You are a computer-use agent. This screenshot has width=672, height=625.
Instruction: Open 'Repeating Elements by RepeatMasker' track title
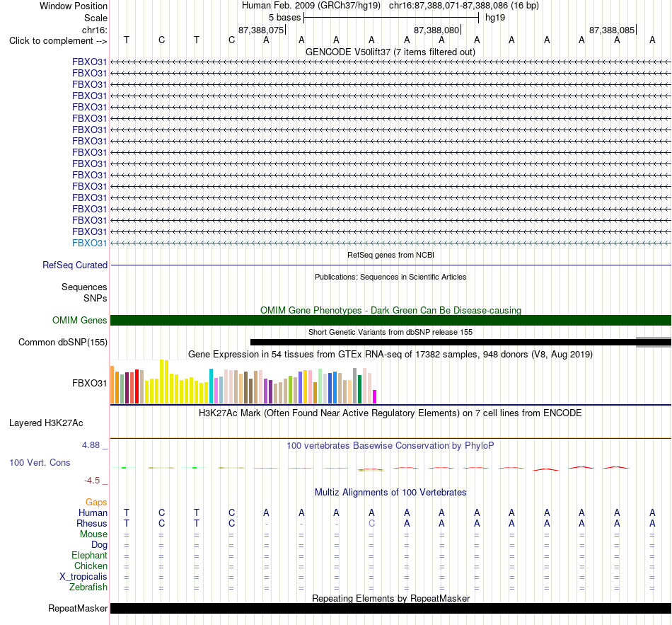click(x=390, y=598)
